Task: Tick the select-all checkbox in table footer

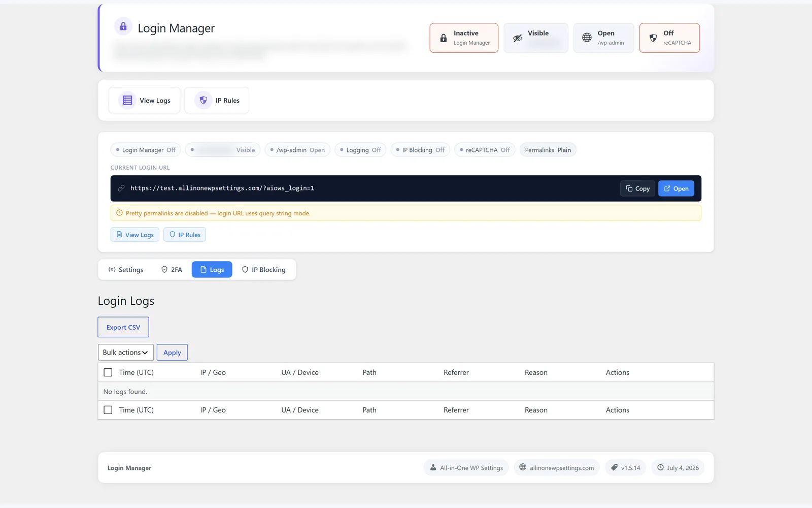Action: coord(108,410)
